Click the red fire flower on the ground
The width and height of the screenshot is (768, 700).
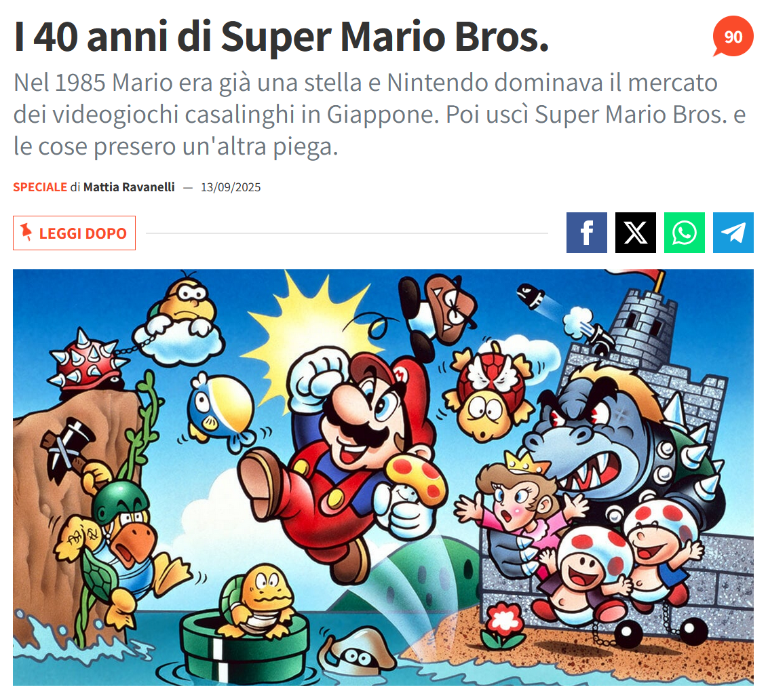503,625
